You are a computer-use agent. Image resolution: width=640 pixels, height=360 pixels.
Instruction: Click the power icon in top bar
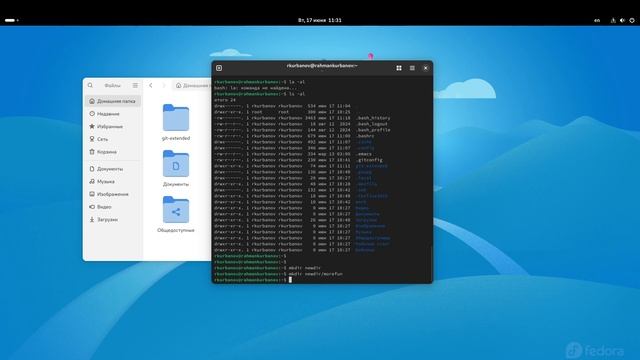coord(632,20)
